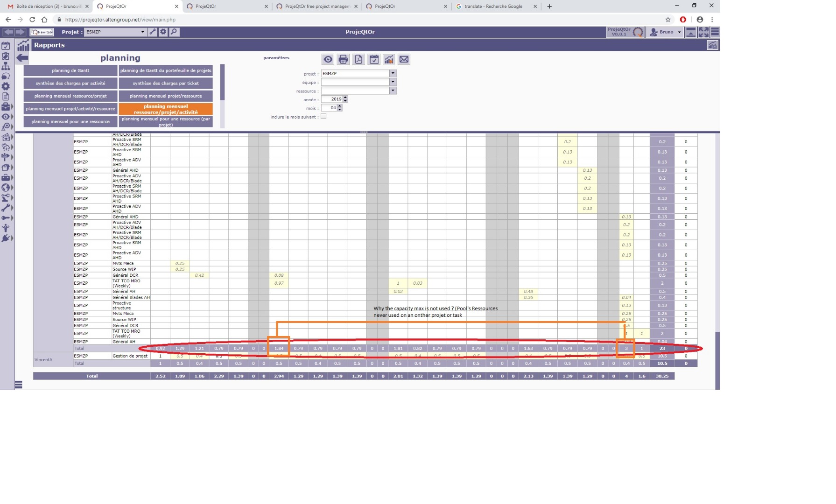836x504 pixels.
Task: Increment the 'année' value with up arrow
Action: 345,98
